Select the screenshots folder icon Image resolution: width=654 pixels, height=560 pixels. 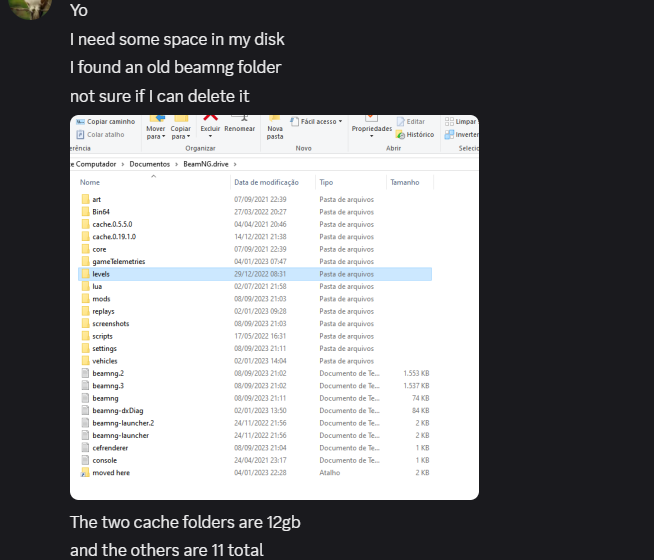tap(86, 324)
